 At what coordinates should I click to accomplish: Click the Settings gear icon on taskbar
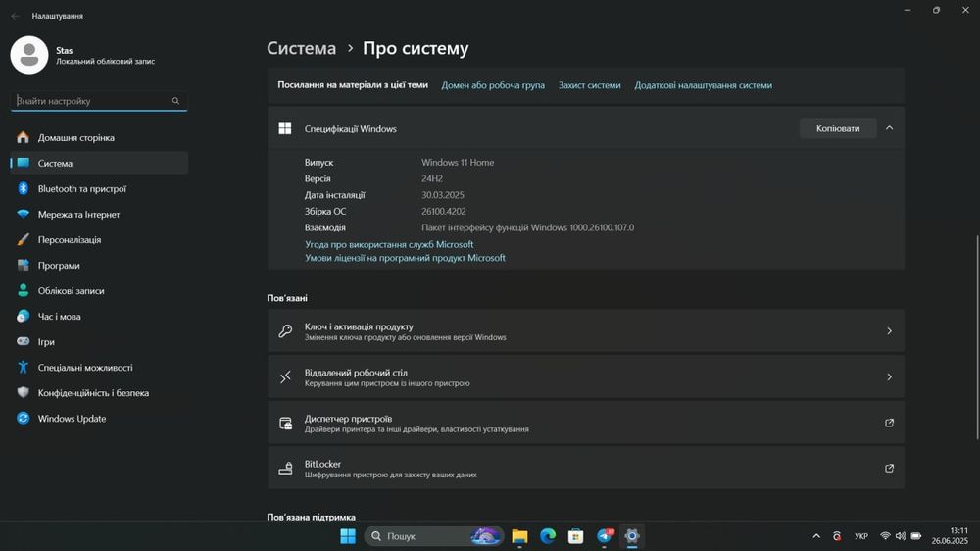point(632,536)
